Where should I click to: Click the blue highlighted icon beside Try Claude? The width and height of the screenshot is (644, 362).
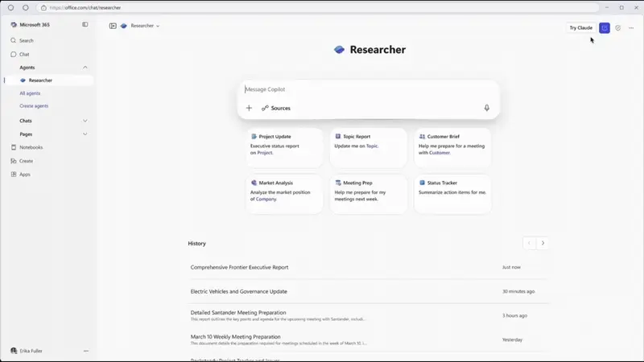click(x=605, y=27)
